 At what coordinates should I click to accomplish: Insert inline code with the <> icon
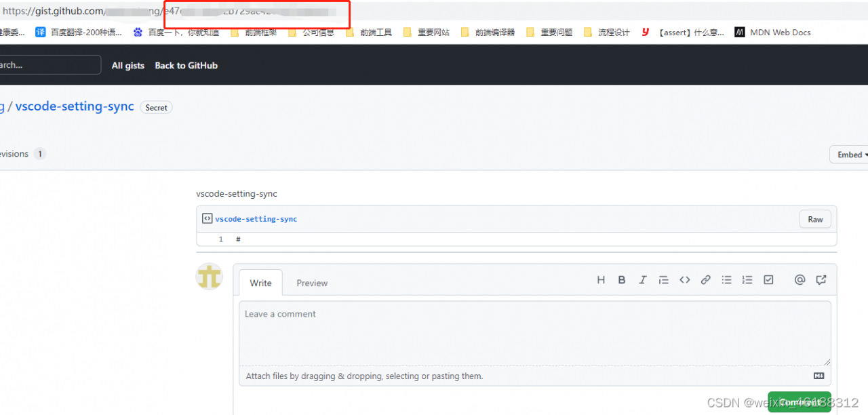pyautogui.click(x=685, y=280)
